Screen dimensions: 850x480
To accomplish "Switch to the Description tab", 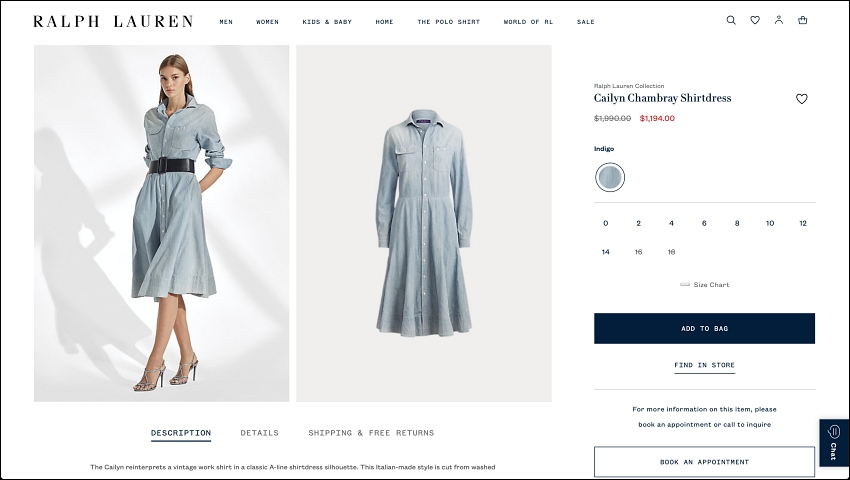I will pos(181,433).
